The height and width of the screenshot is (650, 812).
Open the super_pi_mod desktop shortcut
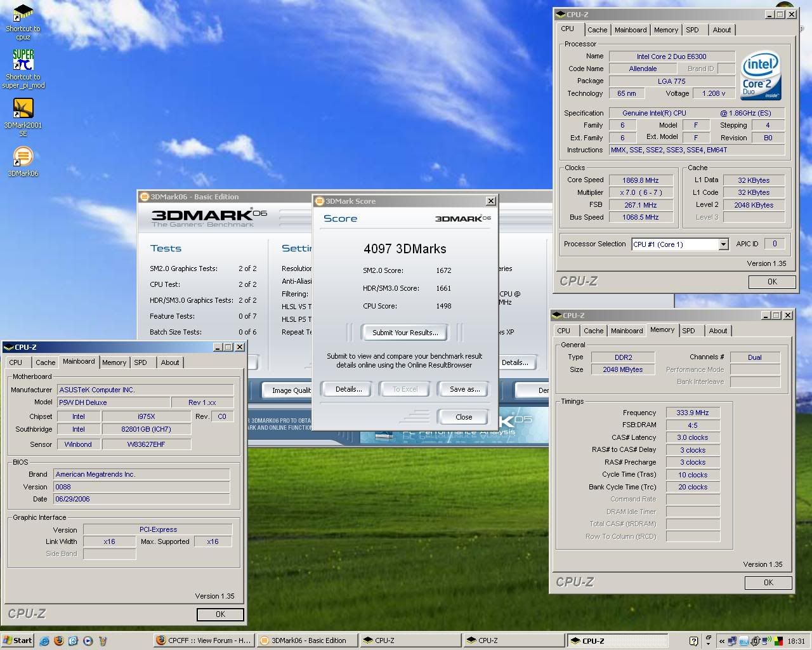[23, 69]
